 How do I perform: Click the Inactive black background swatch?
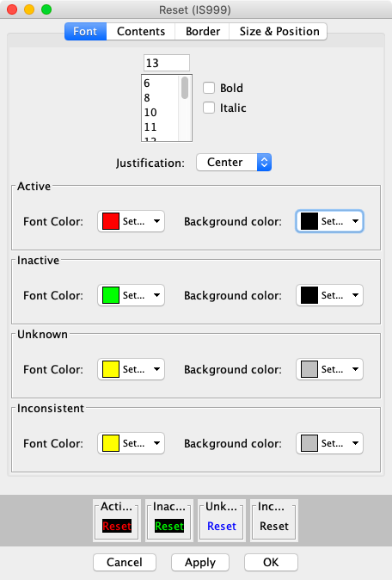(x=309, y=295)
